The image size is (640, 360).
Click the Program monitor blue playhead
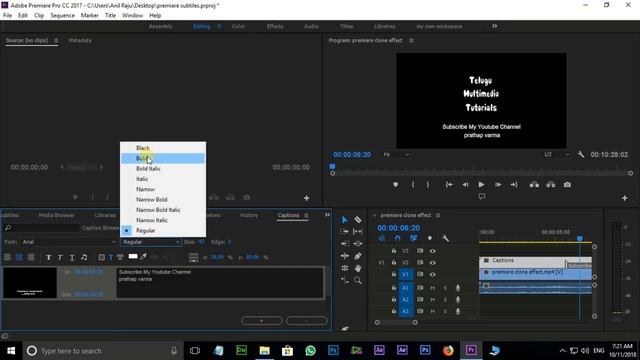click(332, 167)
